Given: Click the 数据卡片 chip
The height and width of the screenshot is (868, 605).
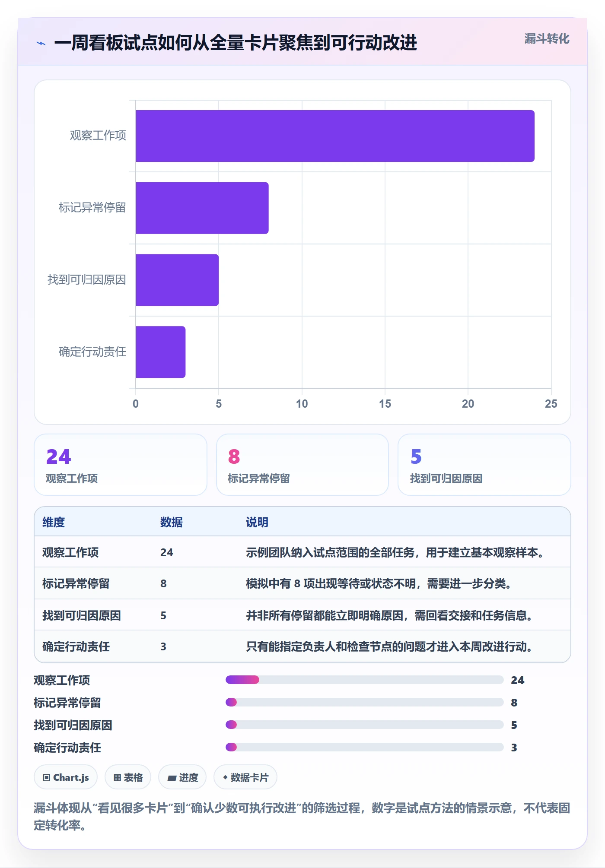Looking at the screenshot, I should coord(245,777).
